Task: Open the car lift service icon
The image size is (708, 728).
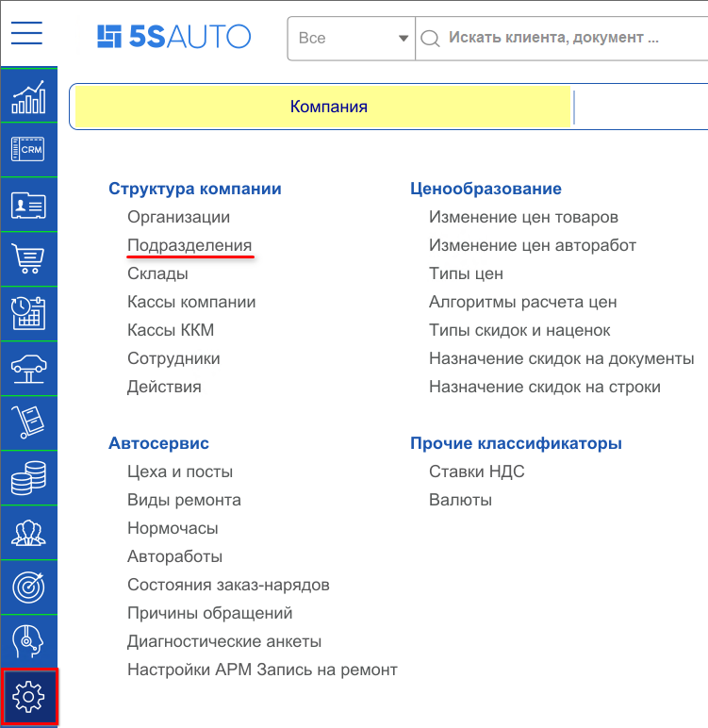Action: (29, 368)
